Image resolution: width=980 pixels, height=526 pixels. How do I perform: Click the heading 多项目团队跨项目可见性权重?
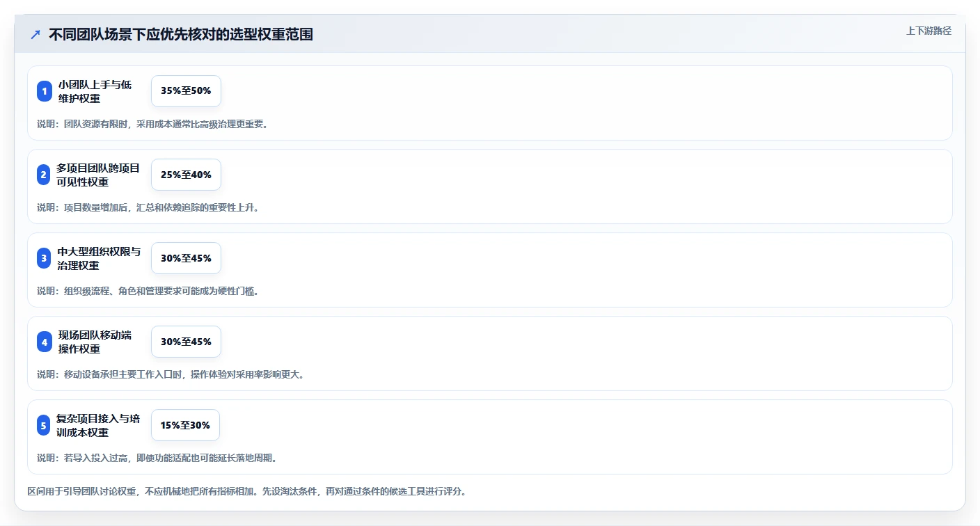coord(98,175)
